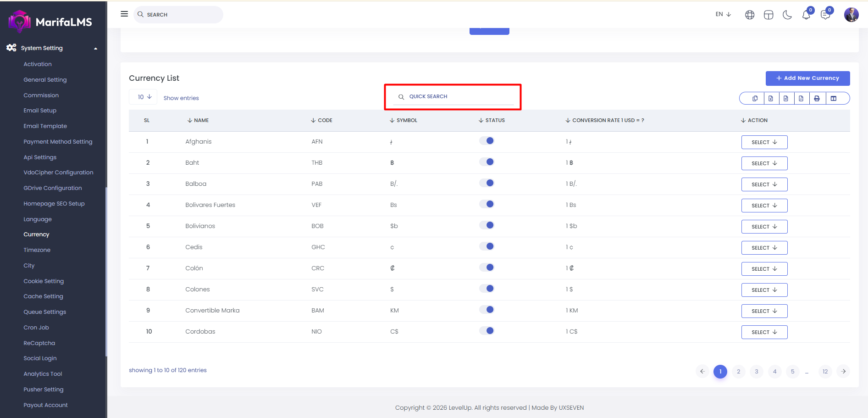This screenshot has height=418, width=868.
Task: Print the currency list
Action: (817, 99)
